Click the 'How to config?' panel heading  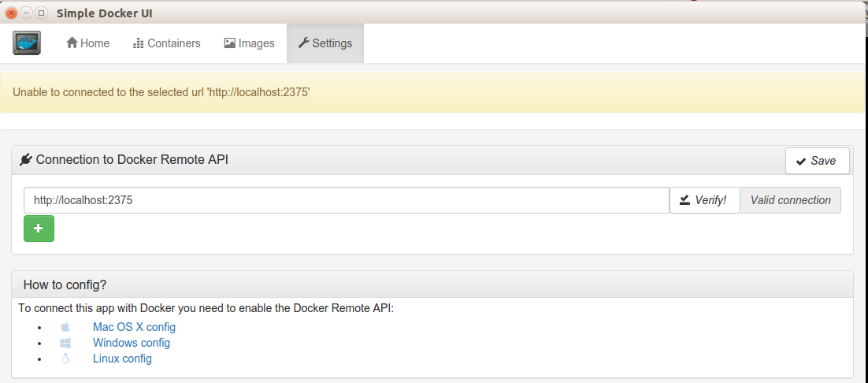(65, 285)
